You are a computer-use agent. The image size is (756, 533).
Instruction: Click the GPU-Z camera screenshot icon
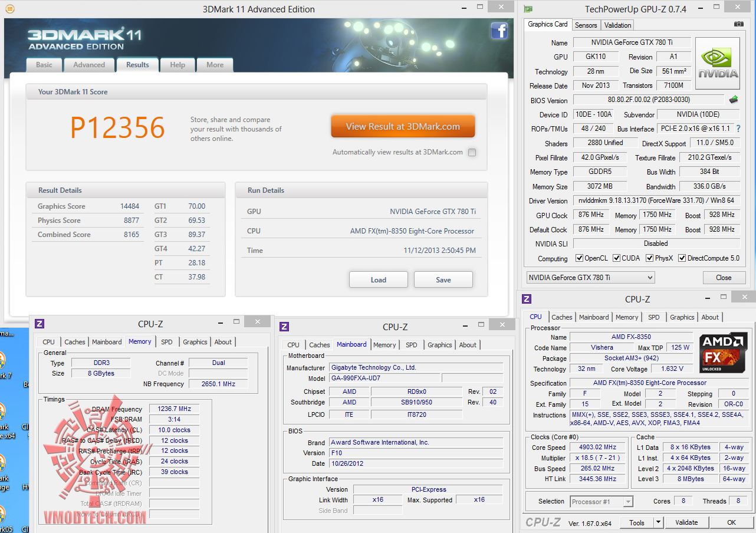(738, 24)
